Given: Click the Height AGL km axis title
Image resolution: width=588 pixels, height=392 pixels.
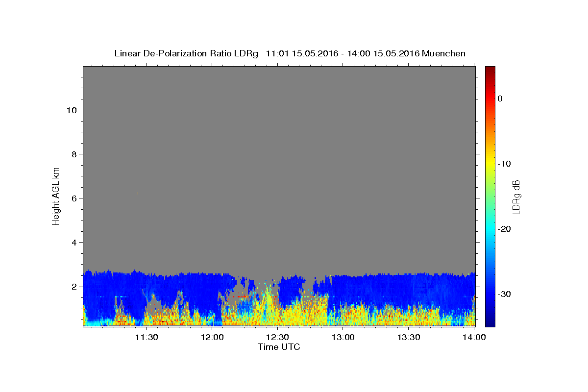Looking at the screenshot, I should (x=56, y=196).
